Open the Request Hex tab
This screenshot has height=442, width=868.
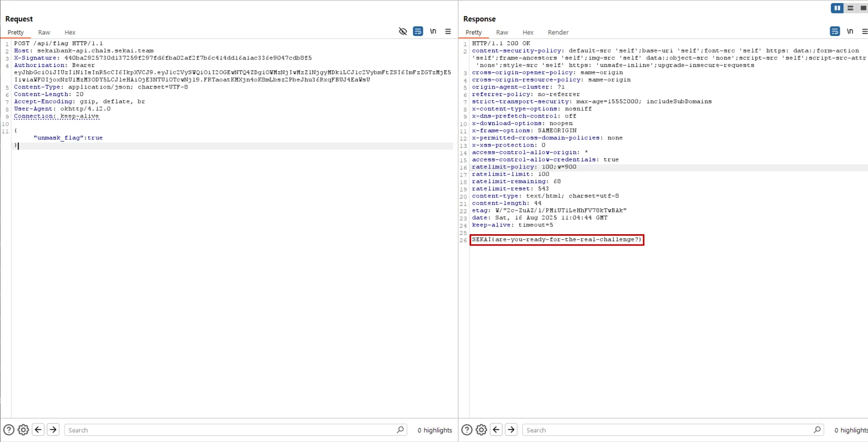(x=70, y=32)
